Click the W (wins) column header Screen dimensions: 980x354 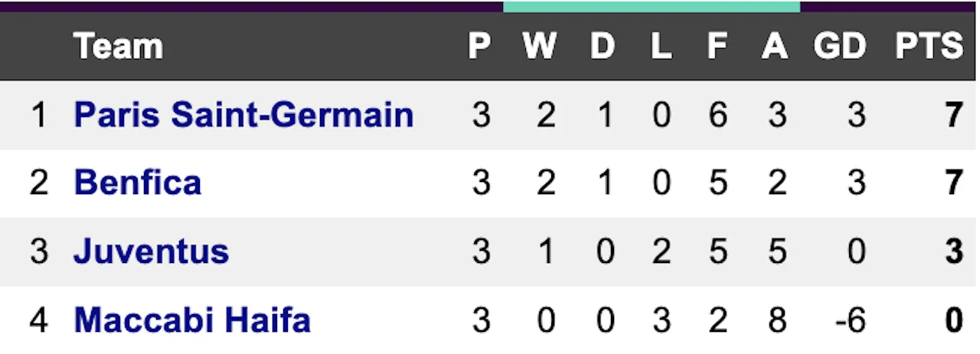click(x=540, y=47)
